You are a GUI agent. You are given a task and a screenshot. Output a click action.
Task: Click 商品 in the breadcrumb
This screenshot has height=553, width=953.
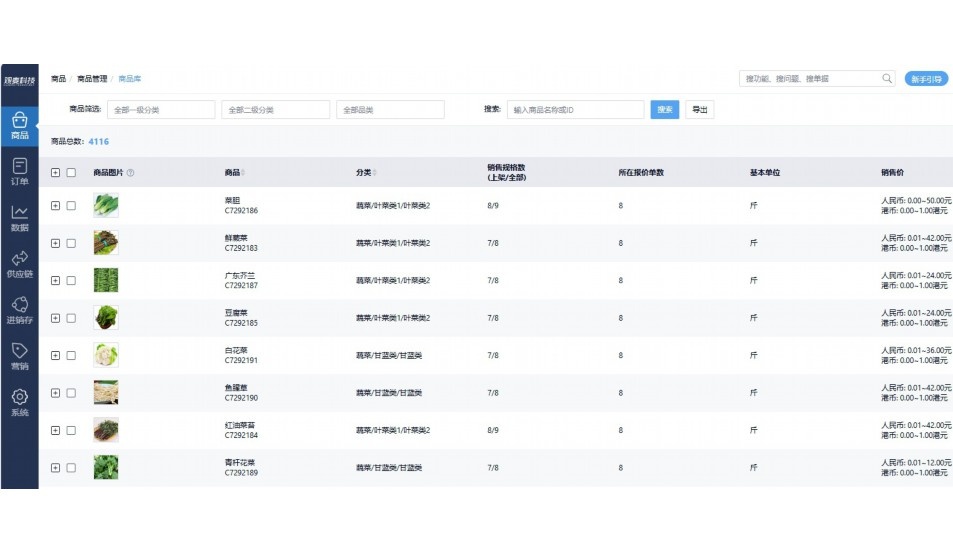pyautogui.click(x=58, y=79)
